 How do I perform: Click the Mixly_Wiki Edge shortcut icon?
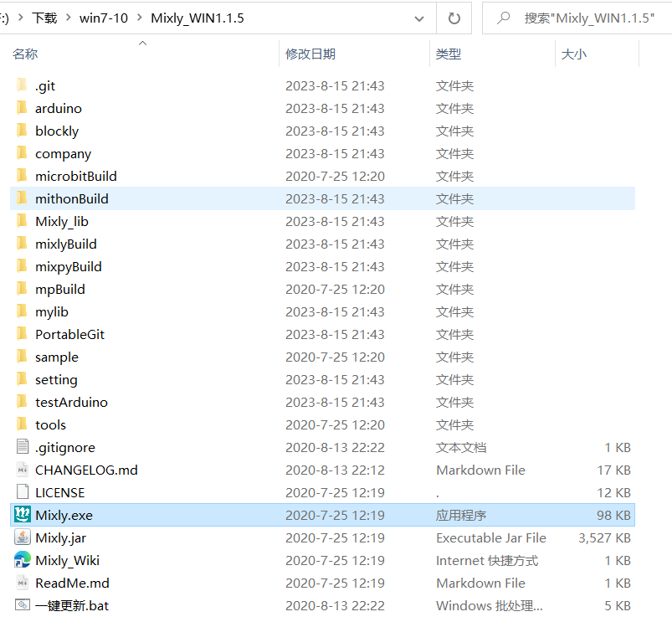[x=23, y=560]
